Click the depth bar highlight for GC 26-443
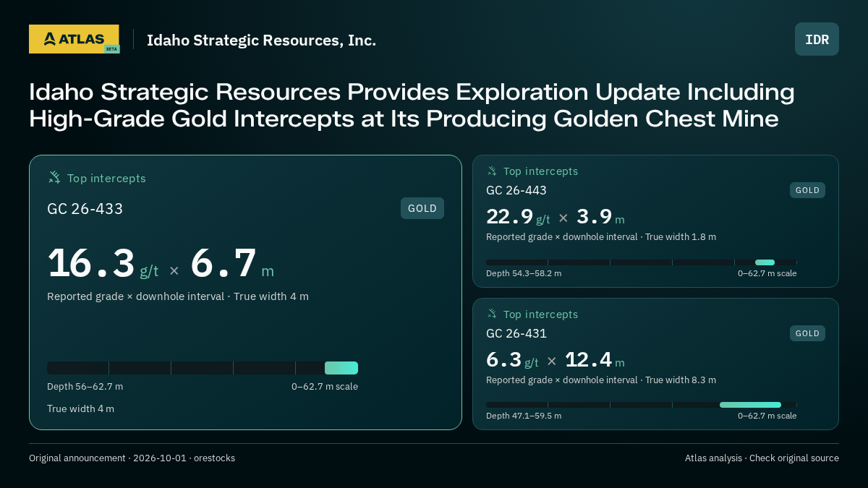 tap(765, 262)
